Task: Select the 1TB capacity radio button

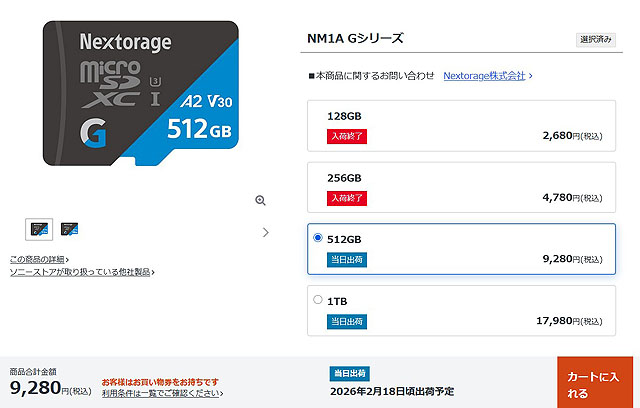Action: [318, 299]
